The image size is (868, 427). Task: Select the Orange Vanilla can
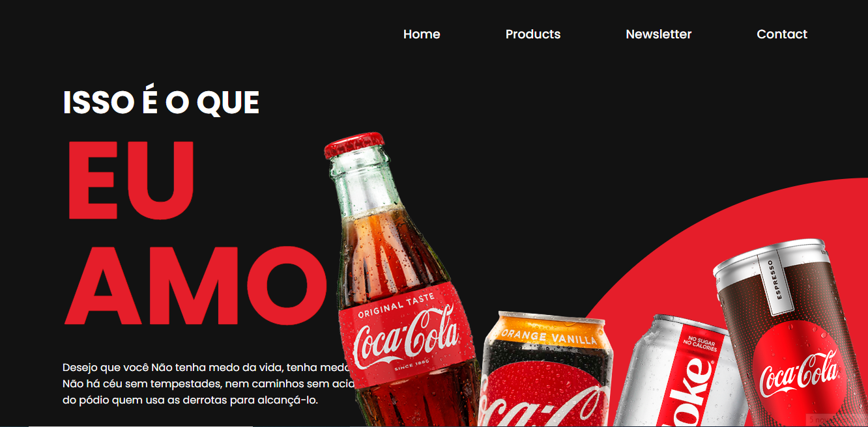point(546,370)
